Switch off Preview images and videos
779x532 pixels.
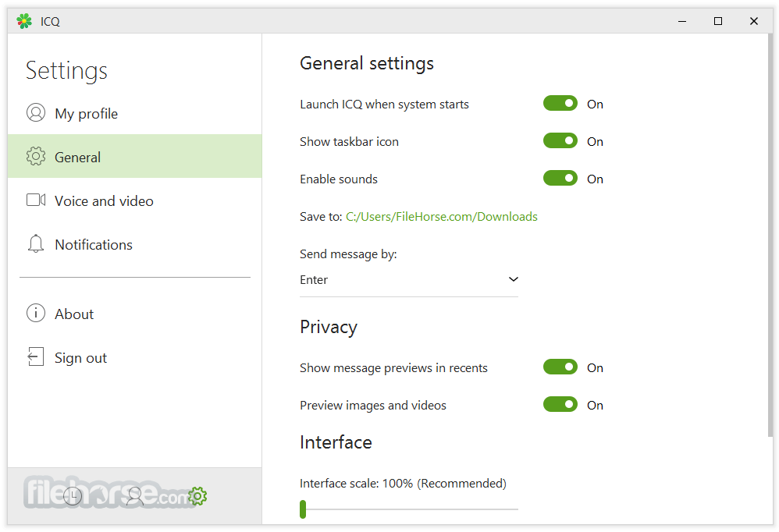click(560, 404)
